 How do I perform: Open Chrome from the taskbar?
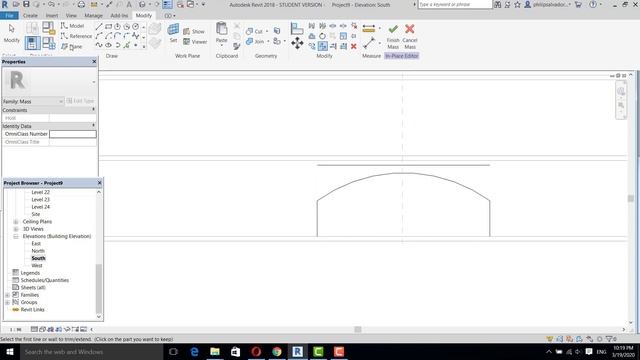pos(277,351)
